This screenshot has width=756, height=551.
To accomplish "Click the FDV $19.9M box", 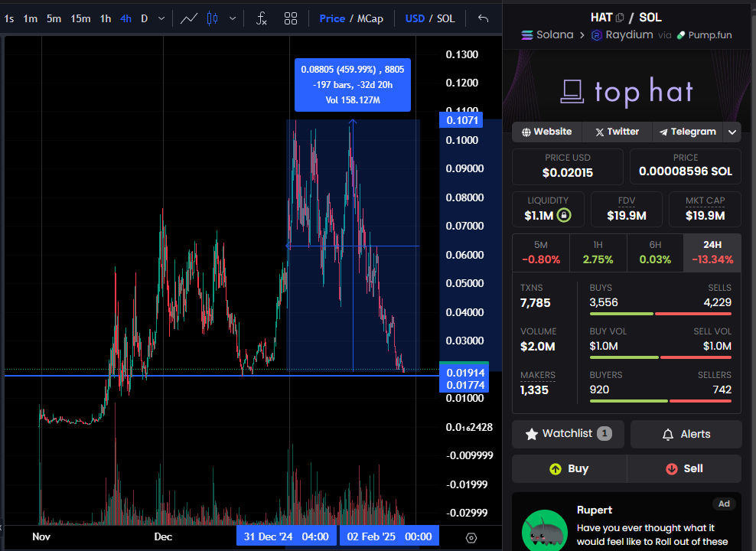I will click(627, 209).
